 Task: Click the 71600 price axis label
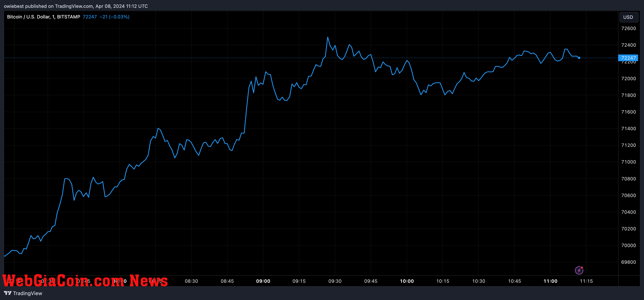pos(629,112)
